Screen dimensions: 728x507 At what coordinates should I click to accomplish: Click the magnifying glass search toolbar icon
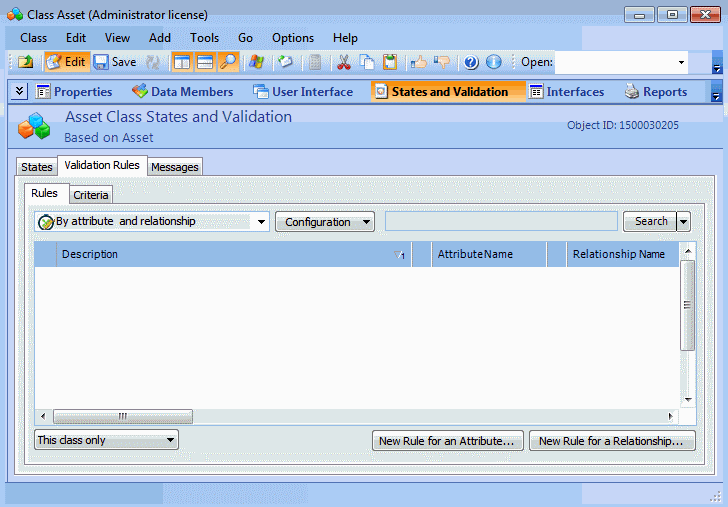point(229,62)
